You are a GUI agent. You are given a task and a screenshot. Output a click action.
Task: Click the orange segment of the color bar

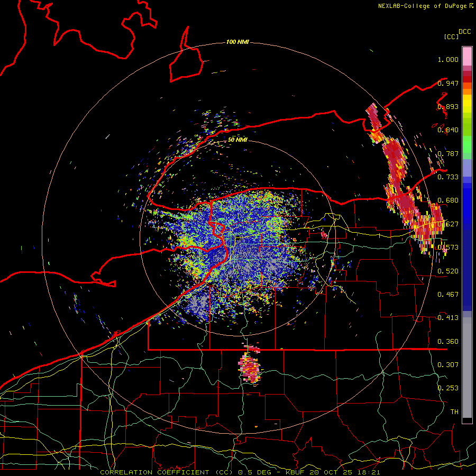tap(467, 91)
